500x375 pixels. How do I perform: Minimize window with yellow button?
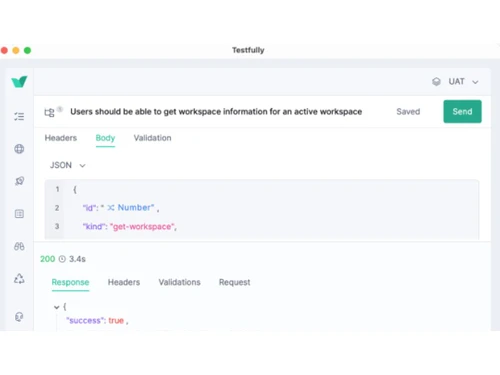pos(16,50)
